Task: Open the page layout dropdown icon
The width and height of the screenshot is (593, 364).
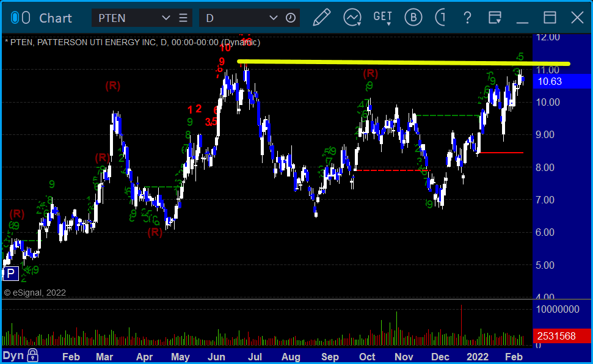Action: click(x=495, y=17)
